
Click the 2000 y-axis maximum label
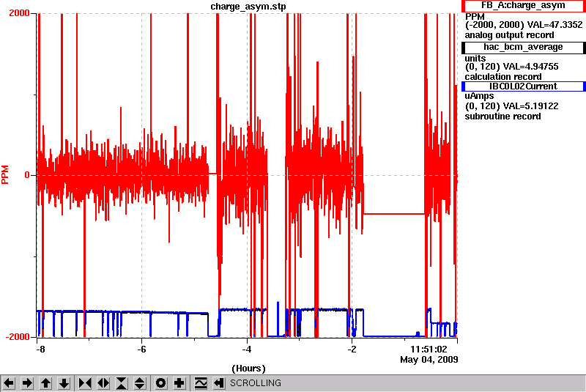point(19,12)
